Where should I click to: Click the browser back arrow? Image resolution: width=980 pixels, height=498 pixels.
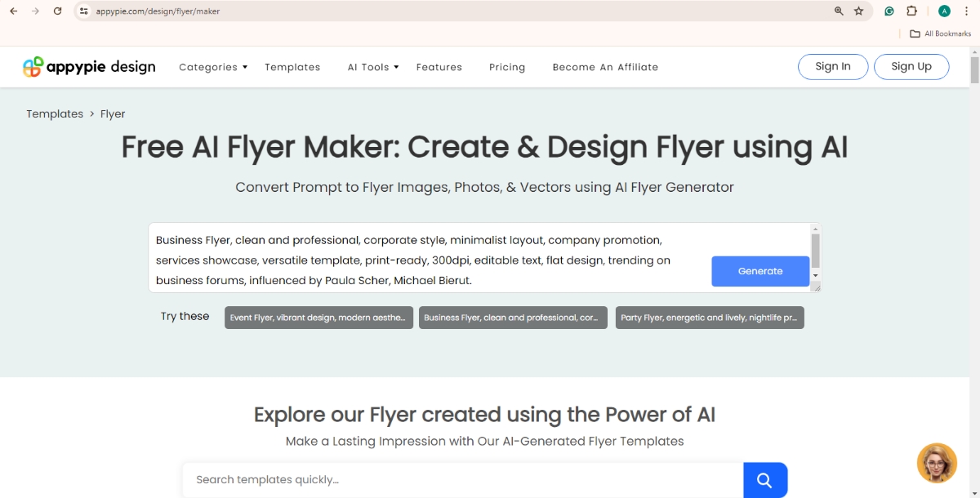click(14, 11)
